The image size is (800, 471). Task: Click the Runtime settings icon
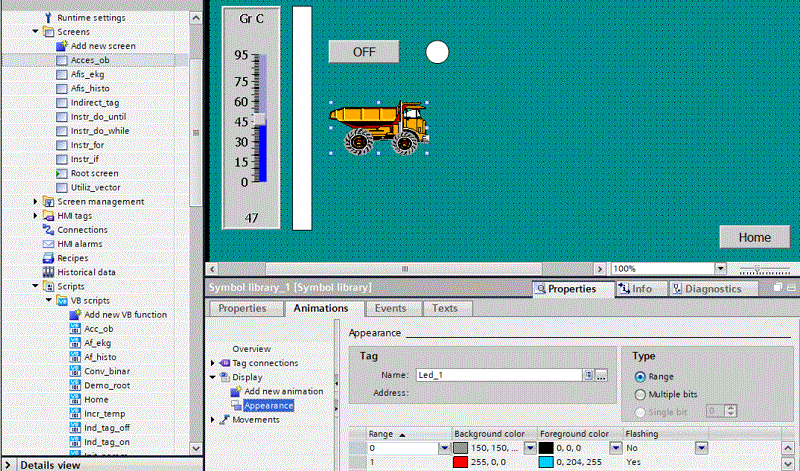[x=48, y=17]
